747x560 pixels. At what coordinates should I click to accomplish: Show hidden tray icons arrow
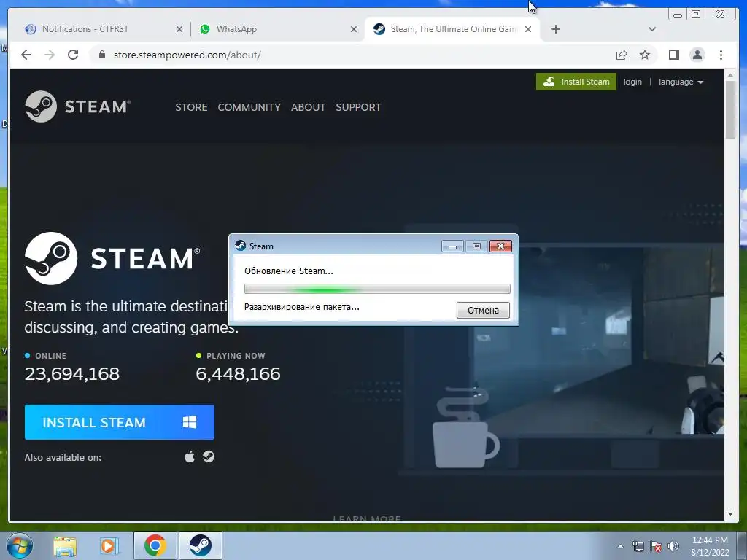coord(620,547)
